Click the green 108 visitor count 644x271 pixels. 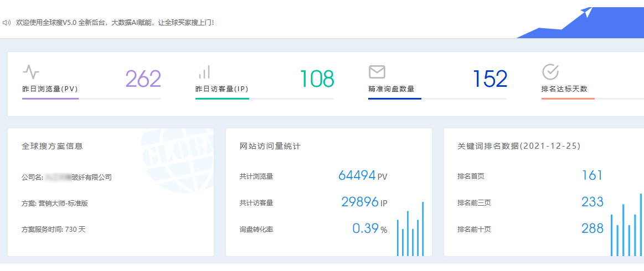pyautogui.click(x=317, y=79)
